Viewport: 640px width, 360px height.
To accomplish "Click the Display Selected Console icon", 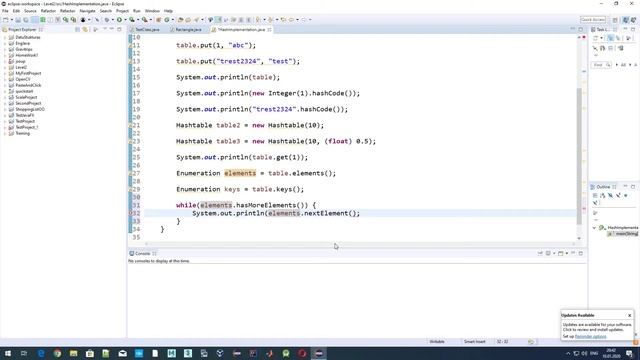I will 549,253.
